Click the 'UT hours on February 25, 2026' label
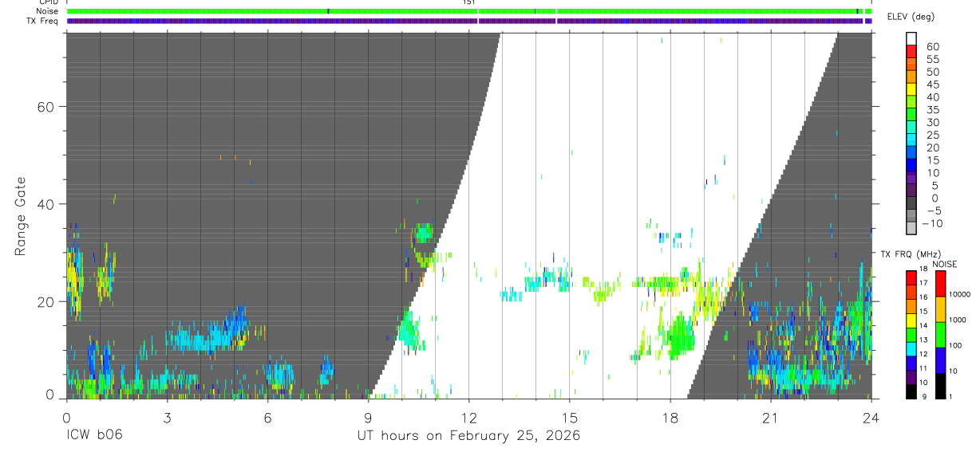Image resolution: width=980 pixels, height=452 pixels. (468, 436)
